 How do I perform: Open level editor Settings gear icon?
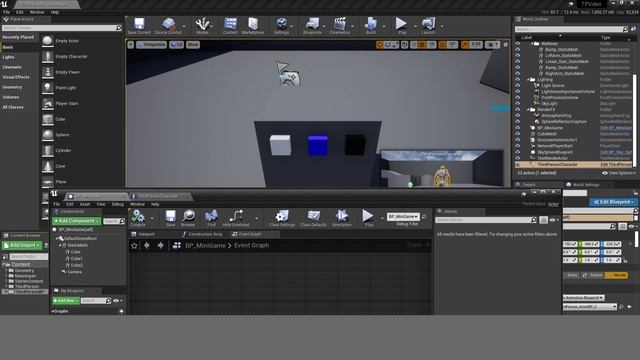[281, 26]
